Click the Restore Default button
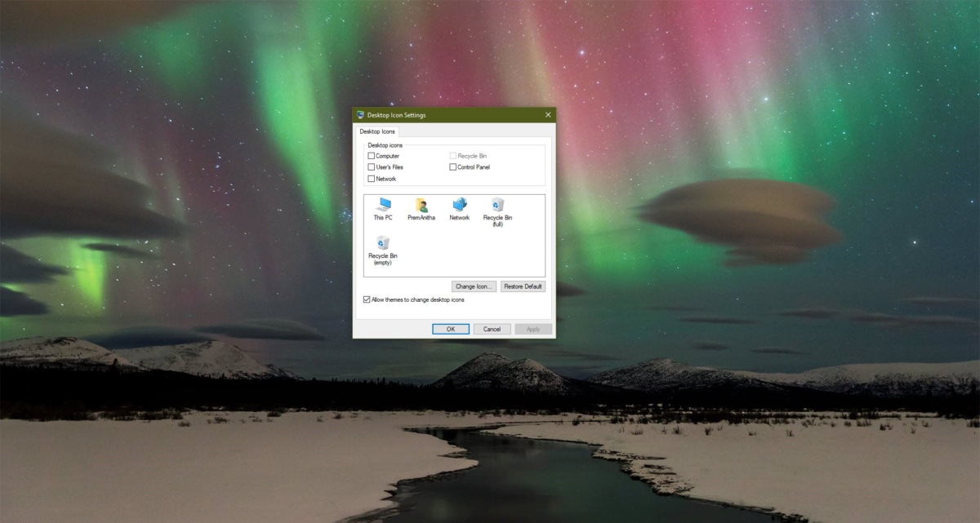The height and width of the screenshot is (523, 980). click(x=523, y=286)
